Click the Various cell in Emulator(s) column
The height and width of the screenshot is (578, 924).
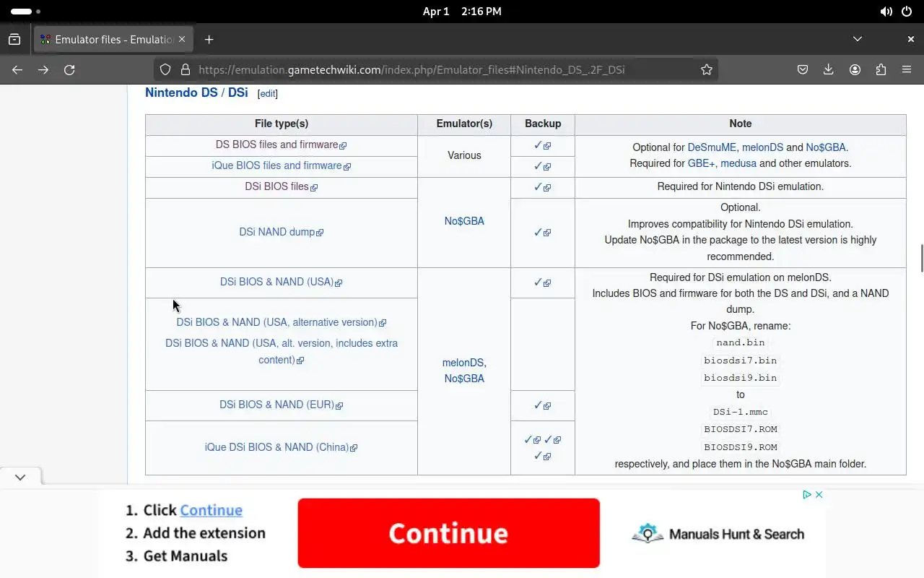tap(464, 155)
